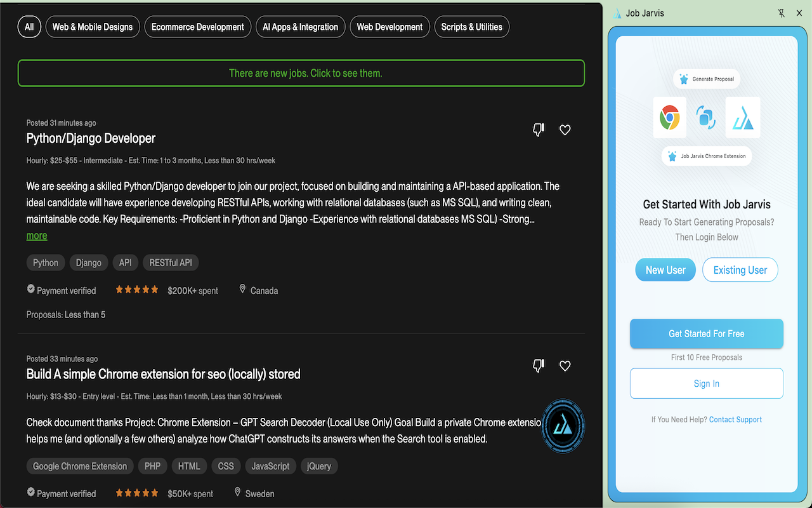Click the RESTful API skill tag
Image resolution: width=812 pixels, height=508 pixels.
tap(171, 263)
